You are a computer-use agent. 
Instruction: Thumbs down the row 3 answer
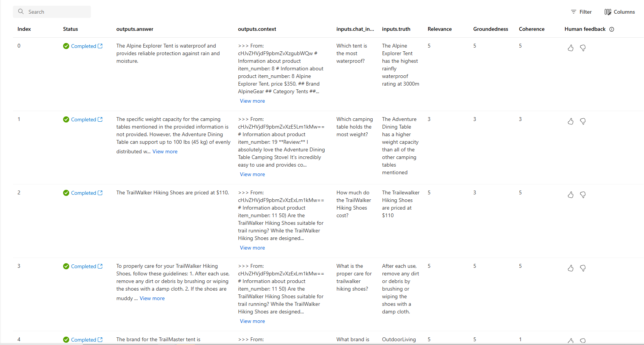[583, 268]
